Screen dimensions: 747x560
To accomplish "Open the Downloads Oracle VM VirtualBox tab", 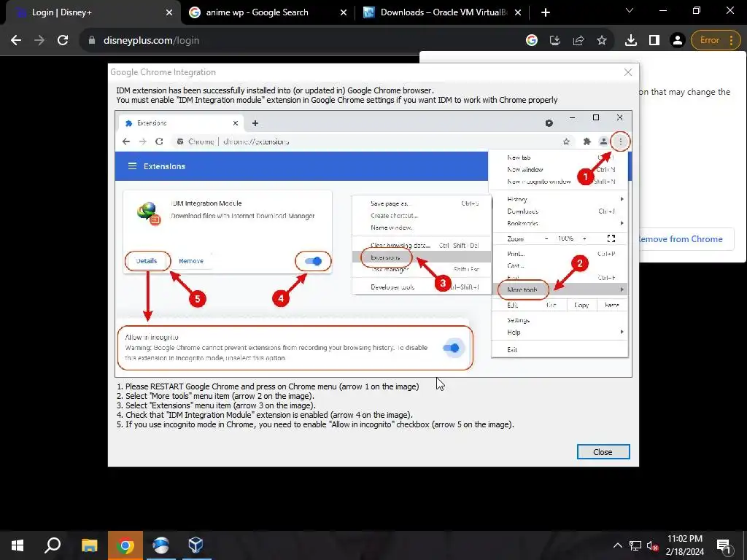I will (x=443, y=12).
